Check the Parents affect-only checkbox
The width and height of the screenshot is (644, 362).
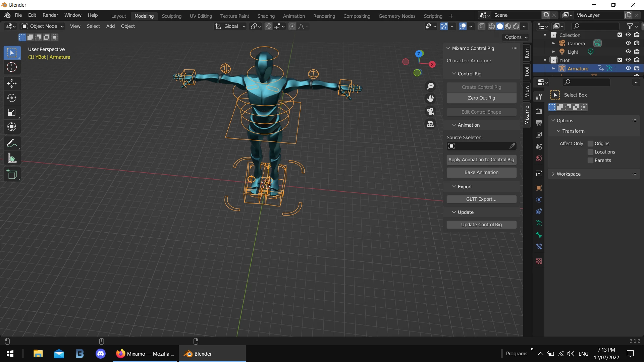tap(591, 160)
